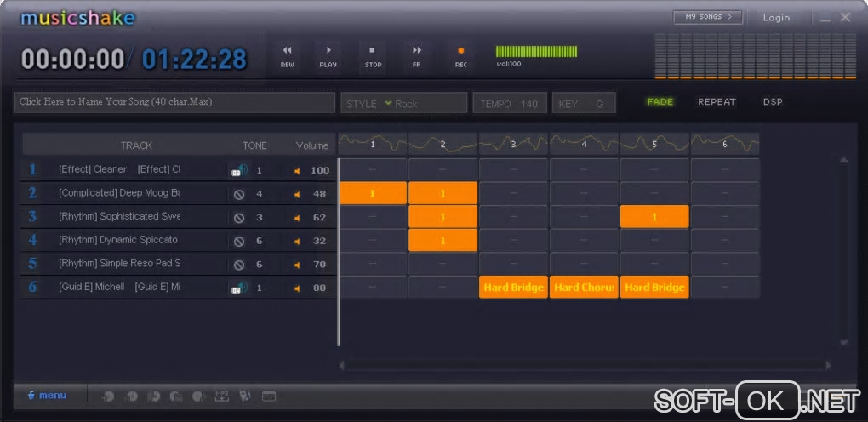Open the tone value 4 on Deep Moog track
Image resolution: width=868 pixels, height=422 pixels.
coord(259,194)
